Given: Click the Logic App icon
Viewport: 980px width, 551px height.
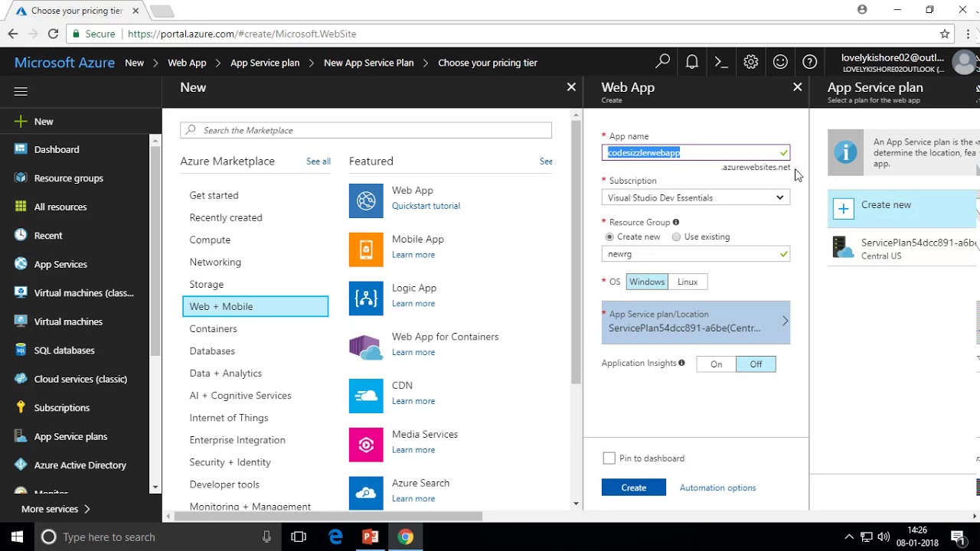Looking at the screenshot, I should (366, 298).
